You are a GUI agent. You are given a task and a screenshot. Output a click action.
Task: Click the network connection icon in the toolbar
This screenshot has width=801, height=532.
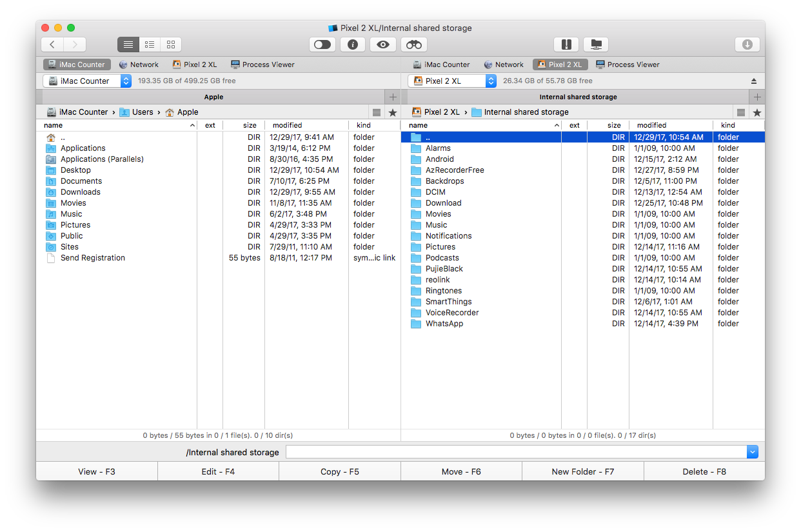point(596,44)
